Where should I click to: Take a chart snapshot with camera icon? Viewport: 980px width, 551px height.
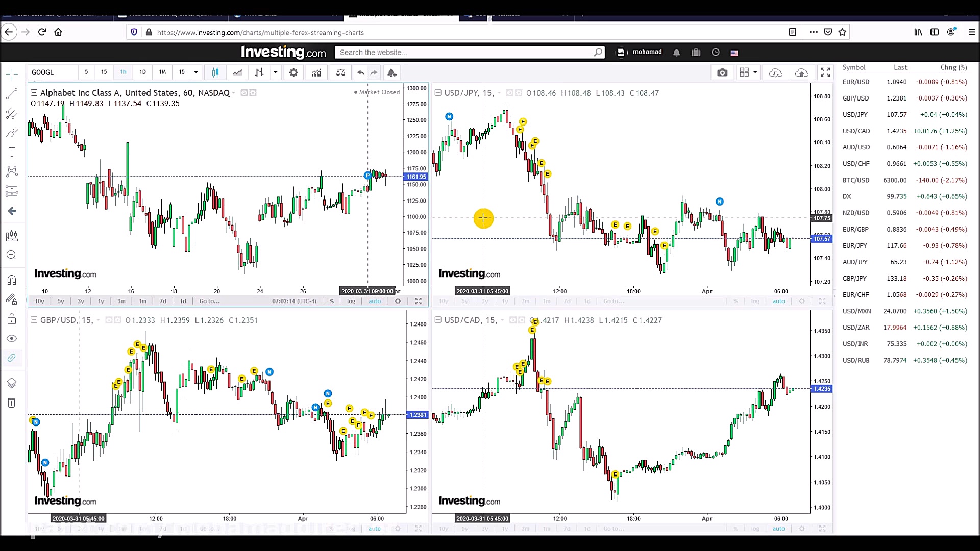[722, 72]
